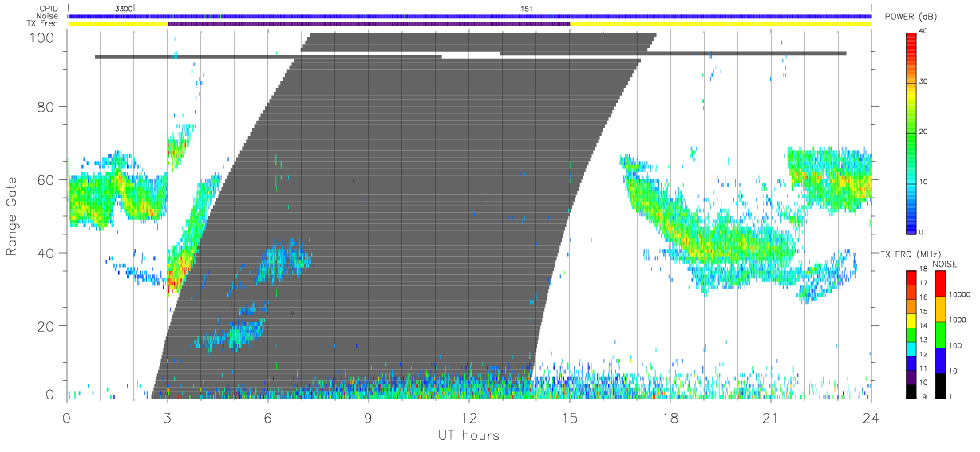This screenshot has height=452, width=980.
Task: Click the 20 tick on range gate axis
Action: point(47,327)
